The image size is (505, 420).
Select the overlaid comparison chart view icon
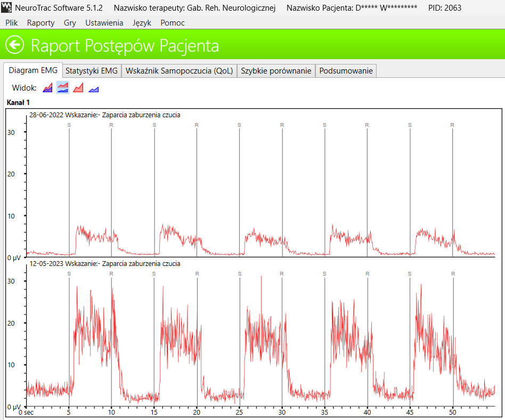(47, 88)
